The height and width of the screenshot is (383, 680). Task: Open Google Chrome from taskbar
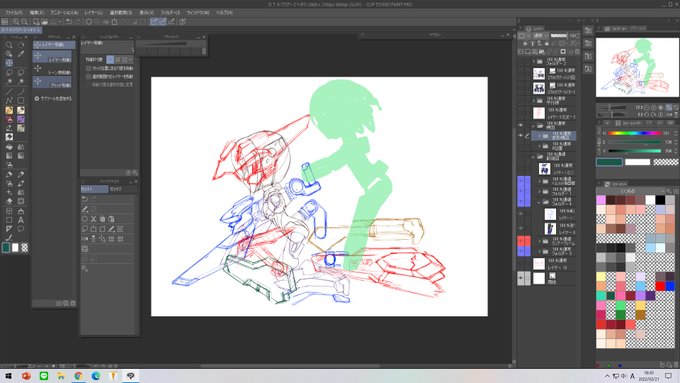(78, 376)
